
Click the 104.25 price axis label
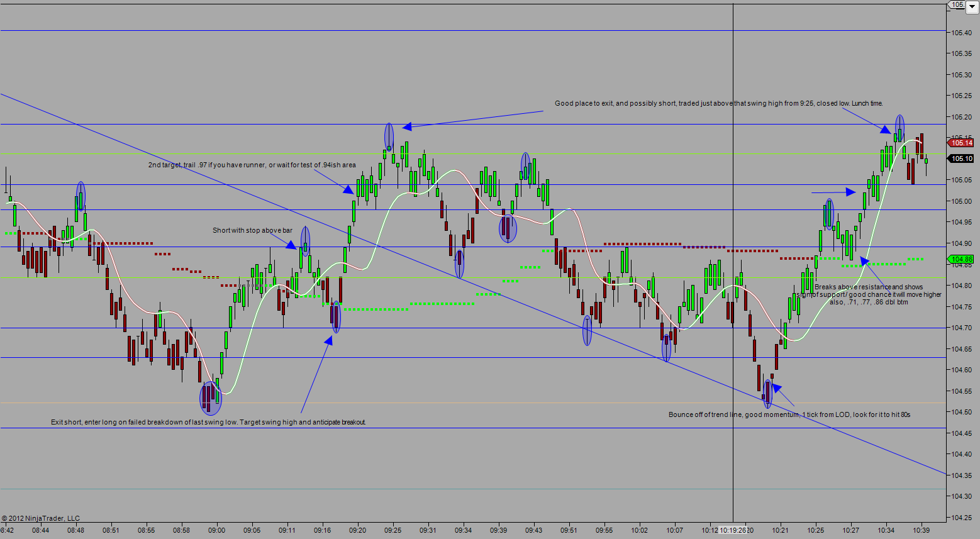(x=961, y=518)
